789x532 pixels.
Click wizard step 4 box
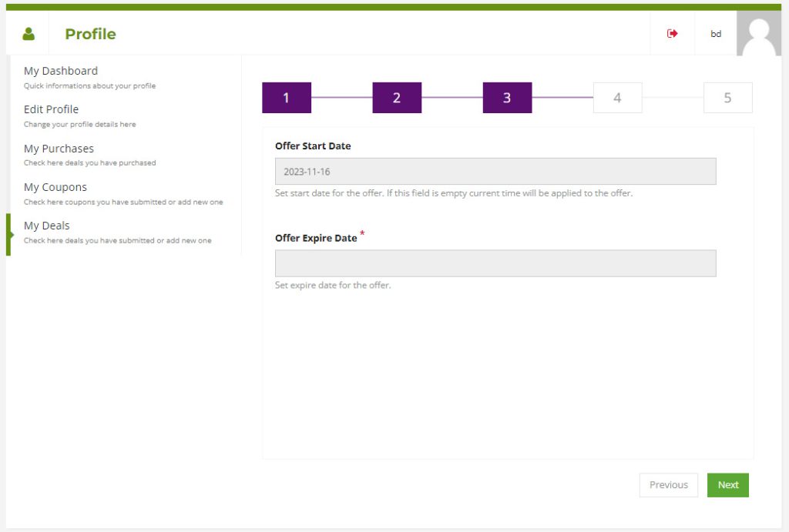coord(617,98)
